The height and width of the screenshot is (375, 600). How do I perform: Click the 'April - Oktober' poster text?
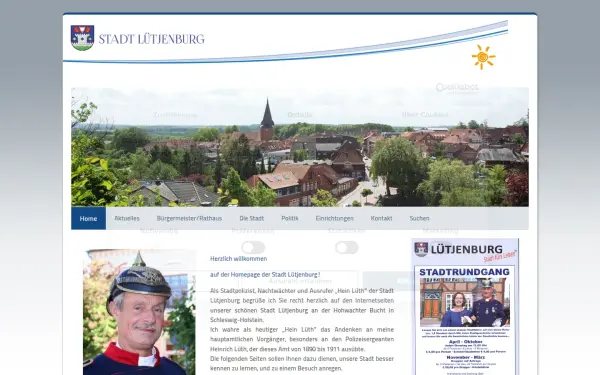click(465, 342)
